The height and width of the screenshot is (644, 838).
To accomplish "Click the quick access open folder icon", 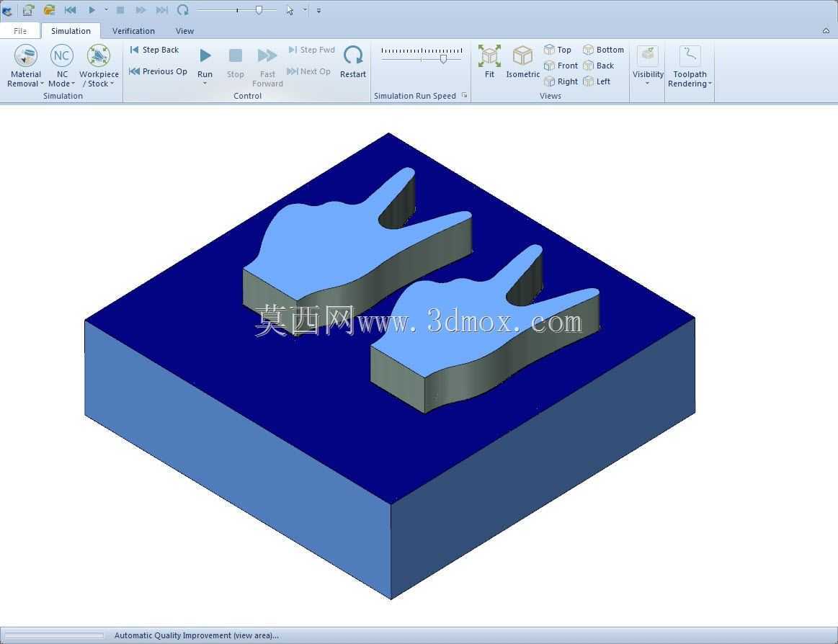I will 49,9.
